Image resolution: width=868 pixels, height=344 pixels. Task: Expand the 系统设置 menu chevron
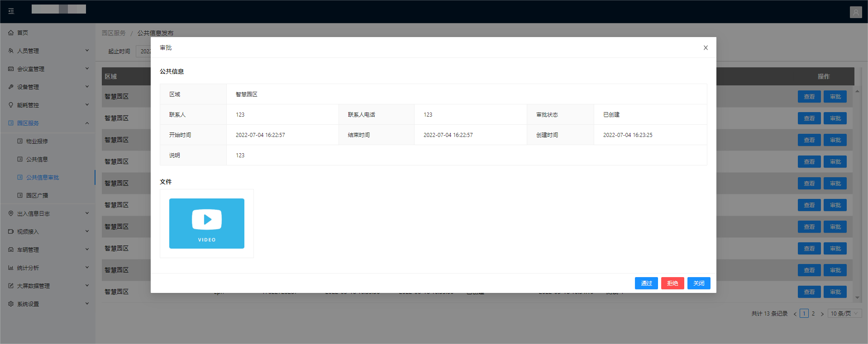click(87, 304)
